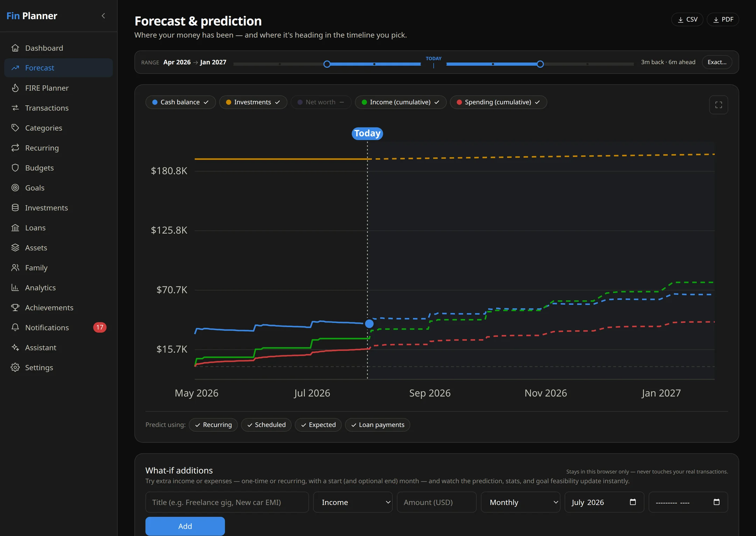Open Transactions page
The height and width of the screenshot is (536, 756).
[58, 108]
